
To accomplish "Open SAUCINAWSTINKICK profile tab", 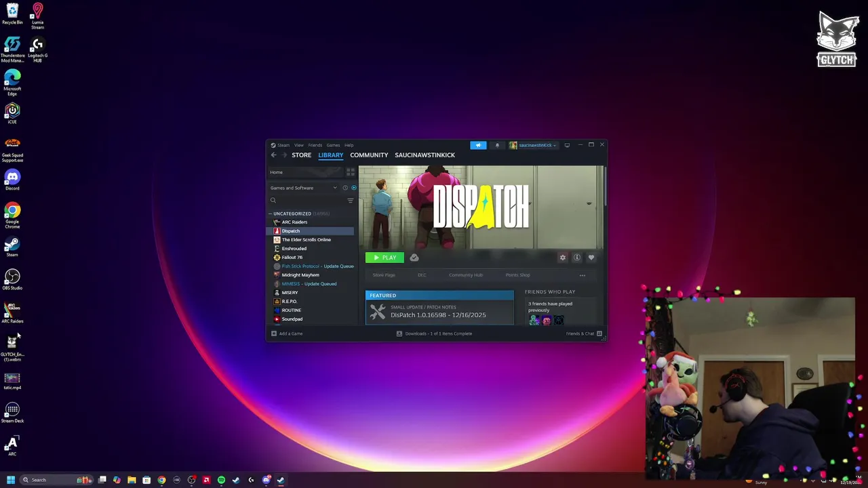I will (x=425, y=155).
